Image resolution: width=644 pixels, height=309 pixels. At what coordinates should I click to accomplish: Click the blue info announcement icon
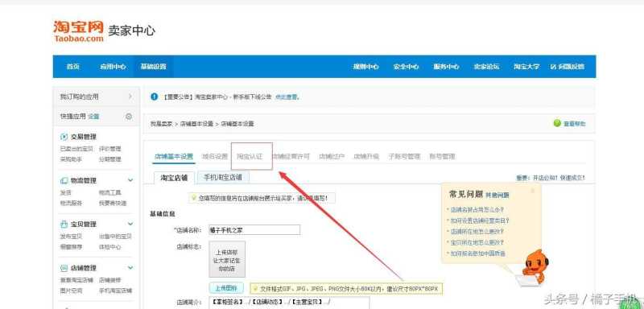click(x=154, y=97)
